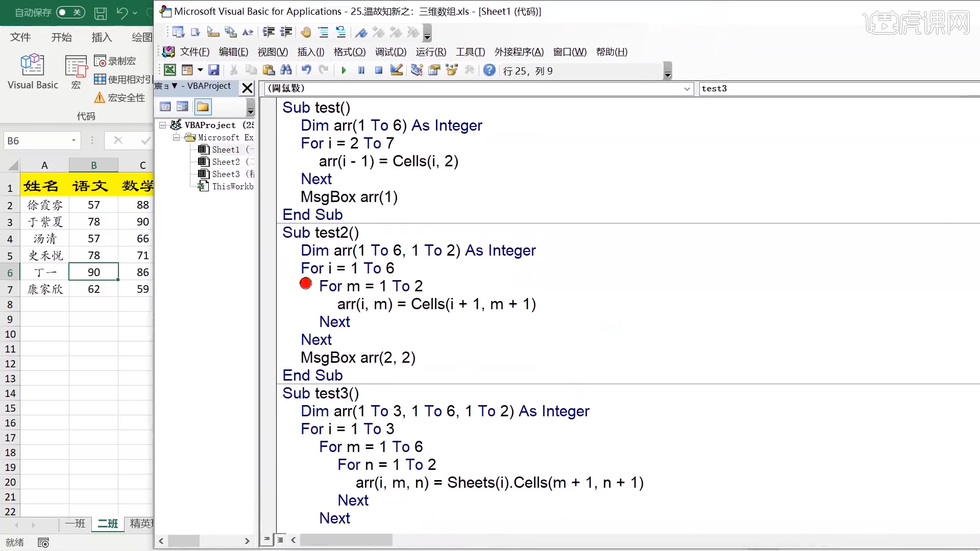Open the 运行(R) menu
The height and width of the screenshot is (551, 980).
click(x=431, y=52)
